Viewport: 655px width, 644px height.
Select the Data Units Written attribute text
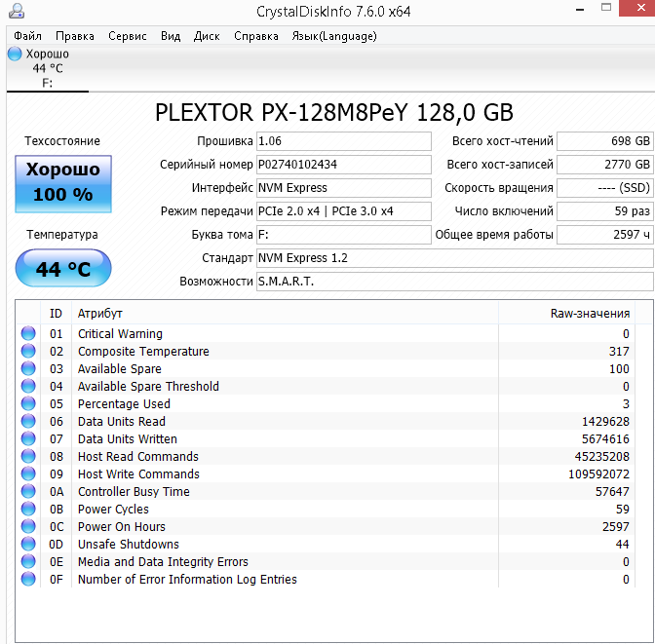point(128,439)
